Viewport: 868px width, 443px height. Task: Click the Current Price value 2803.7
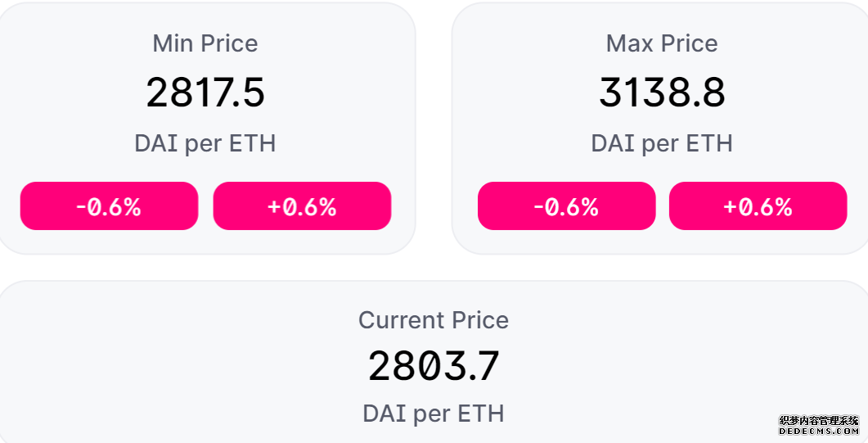tap(434, 365)
